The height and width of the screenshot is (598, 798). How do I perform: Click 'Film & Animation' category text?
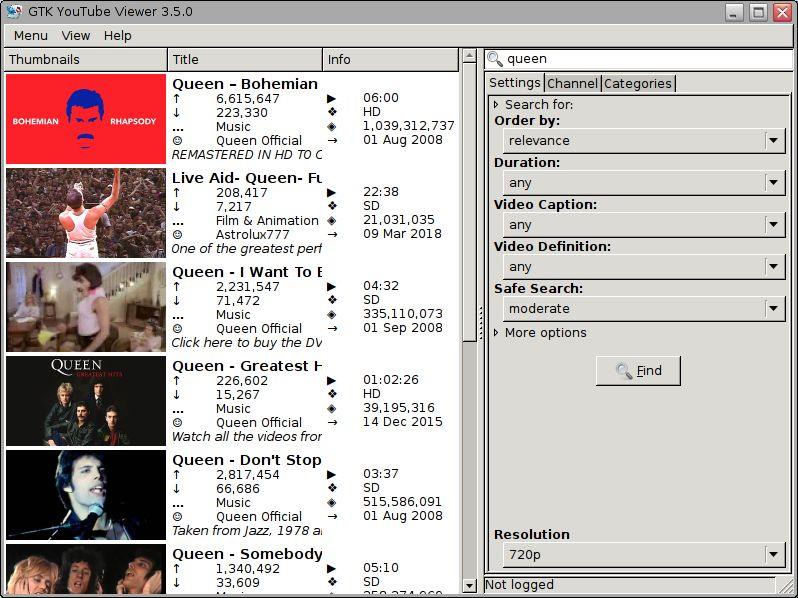pos(267,221)
